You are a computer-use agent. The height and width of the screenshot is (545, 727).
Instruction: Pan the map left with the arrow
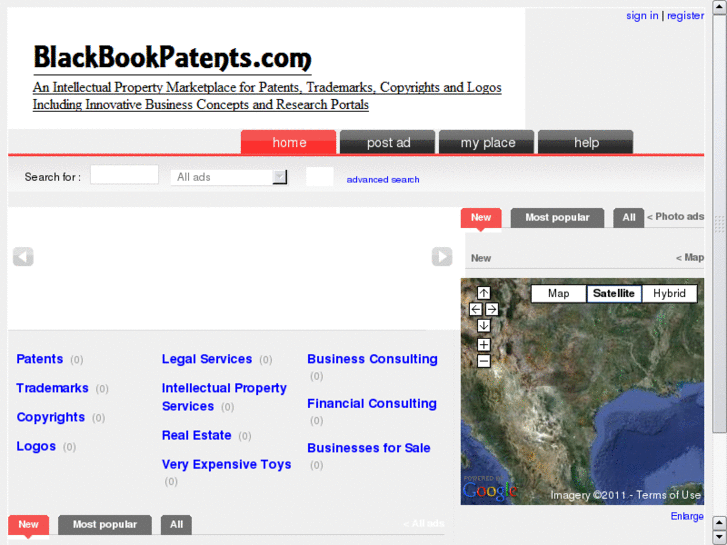475,309
